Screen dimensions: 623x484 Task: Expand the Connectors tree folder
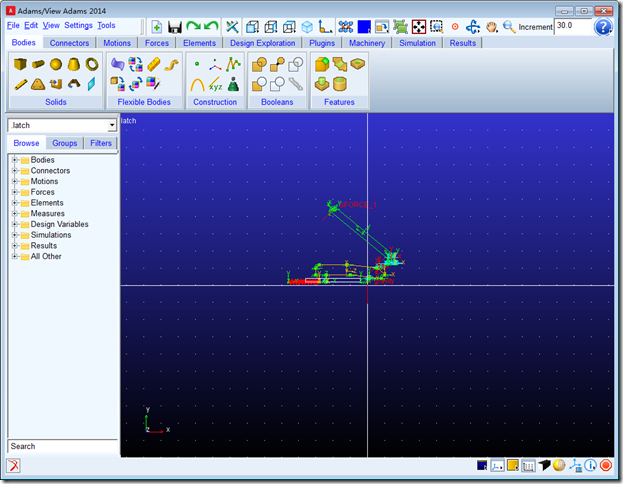pyautogui.click(x=14, y=171)
